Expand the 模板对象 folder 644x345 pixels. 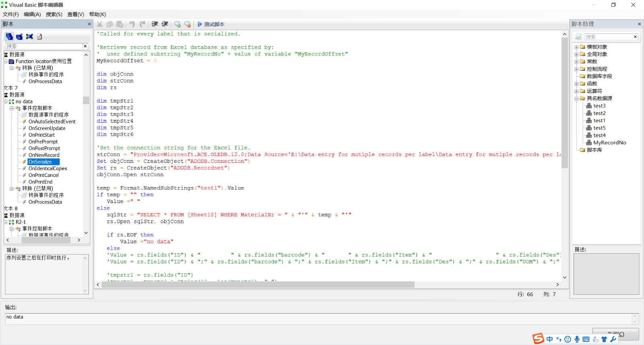pyautogui.click(x=576, y=47)
